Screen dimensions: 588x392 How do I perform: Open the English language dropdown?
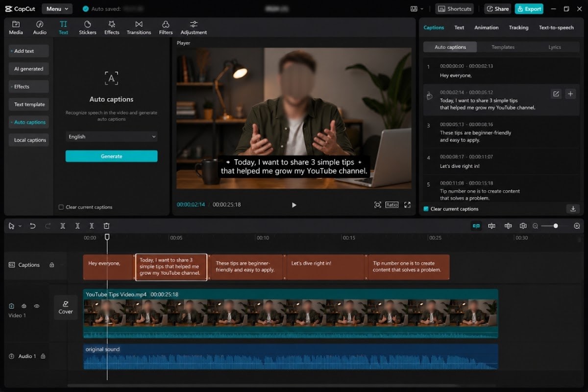[112, 137]
